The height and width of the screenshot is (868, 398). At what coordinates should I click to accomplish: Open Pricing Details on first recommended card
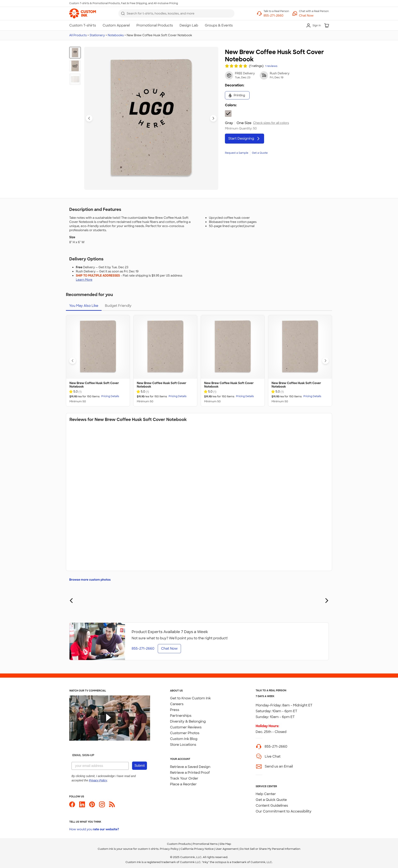[110, 396]
